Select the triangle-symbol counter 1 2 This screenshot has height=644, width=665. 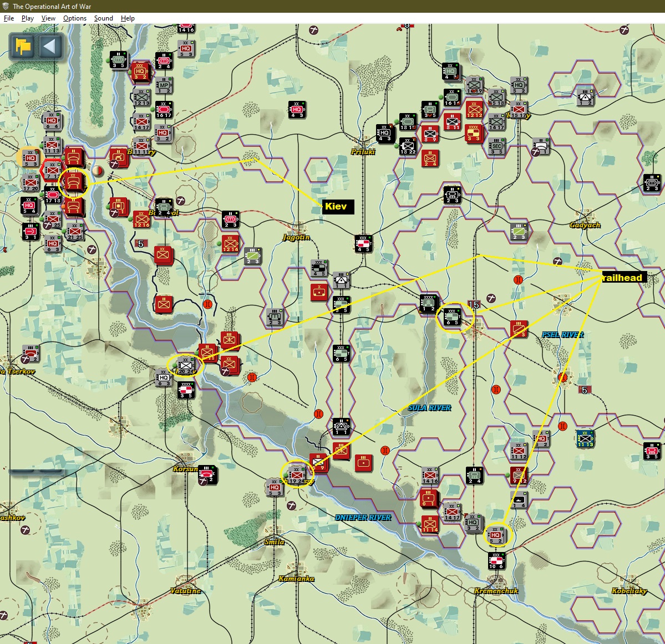point(585,97)
